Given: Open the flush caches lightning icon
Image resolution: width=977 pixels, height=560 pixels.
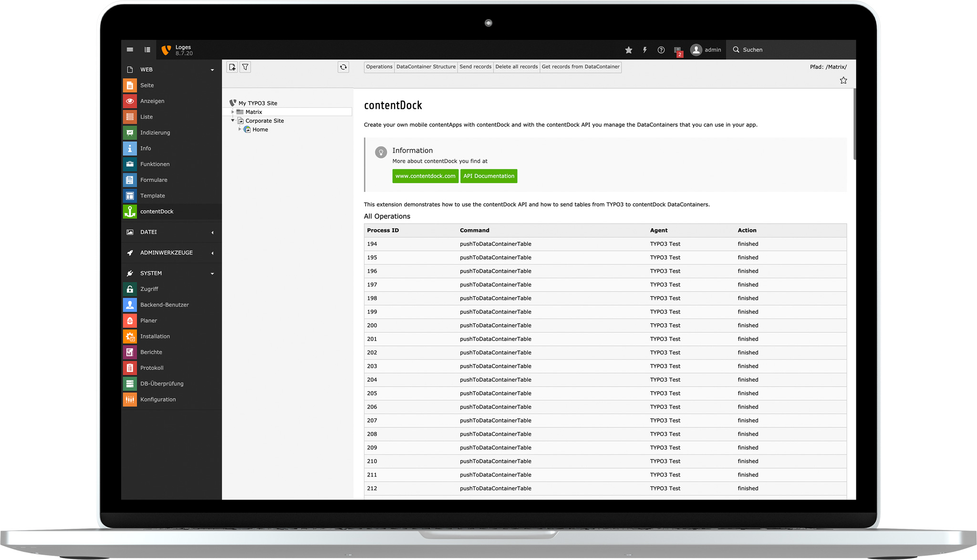Looking at the screenshot, I should click(x=645, y=50).
